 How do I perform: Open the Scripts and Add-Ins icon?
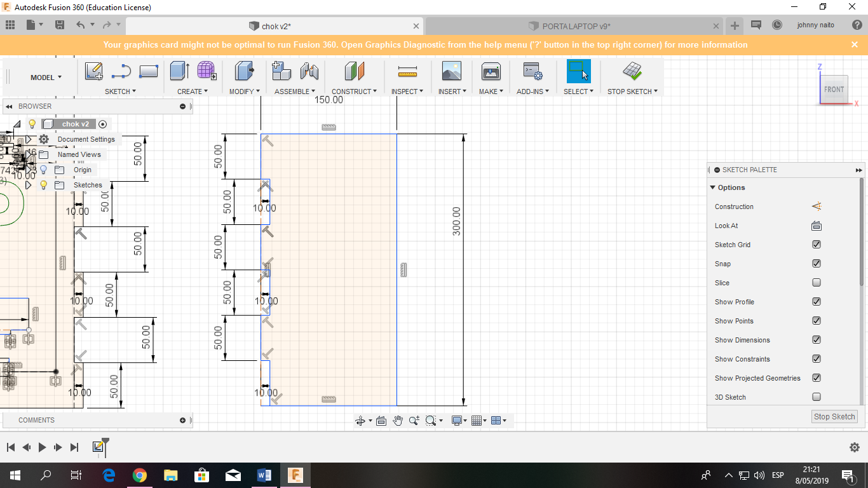coord(532,71)
